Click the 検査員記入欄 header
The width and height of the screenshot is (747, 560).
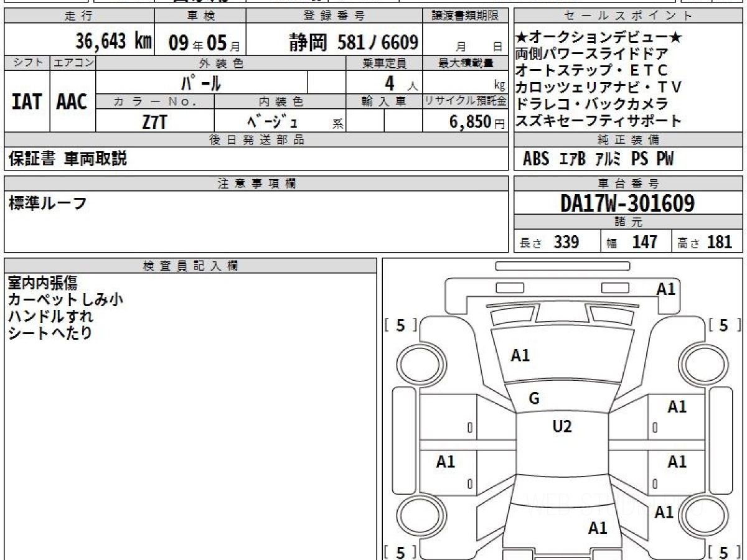coord(190,266)
